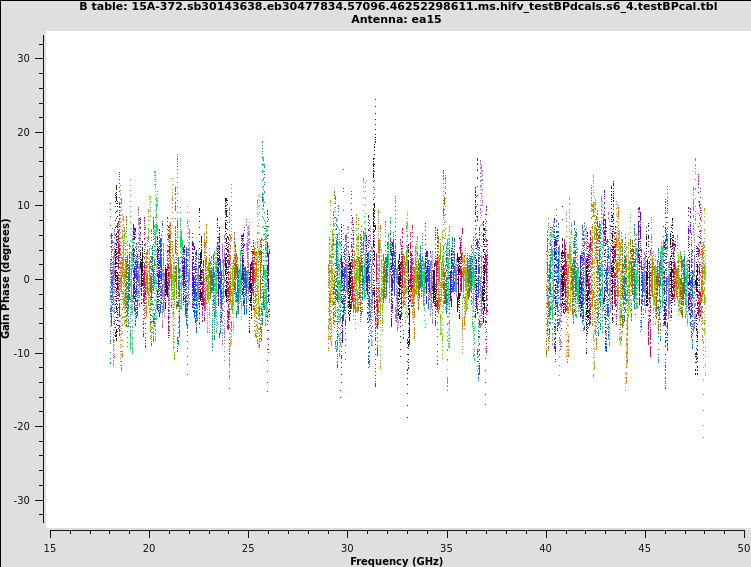The width and height of the screenshot is (751, 567).
Task: Click the B table plot title text
Action: 397,6
